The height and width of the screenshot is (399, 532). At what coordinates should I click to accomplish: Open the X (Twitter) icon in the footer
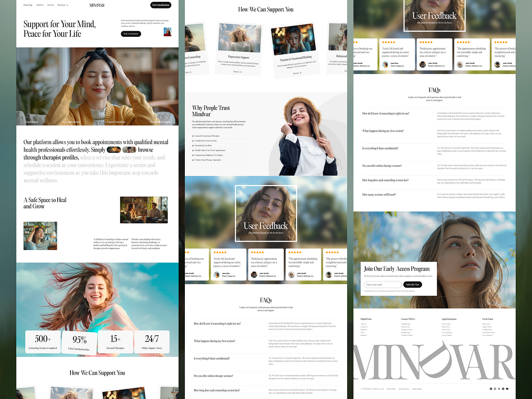[499, 389]
